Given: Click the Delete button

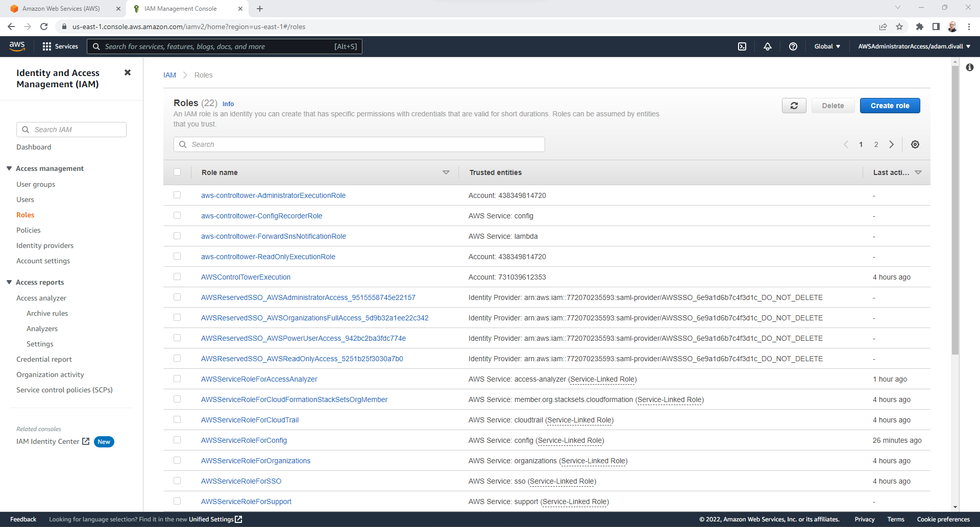Looking at the screenshot, I should coord(832,106).
